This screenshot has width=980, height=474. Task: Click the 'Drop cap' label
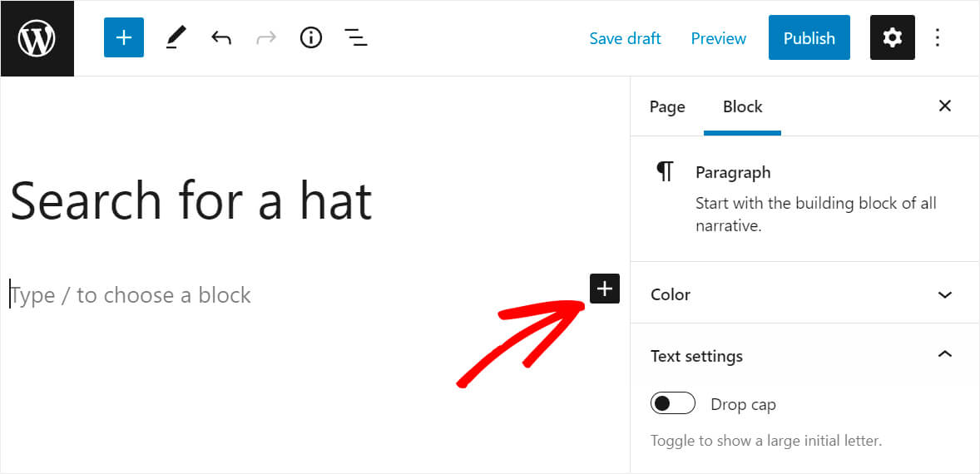click(x=743, y=405)
